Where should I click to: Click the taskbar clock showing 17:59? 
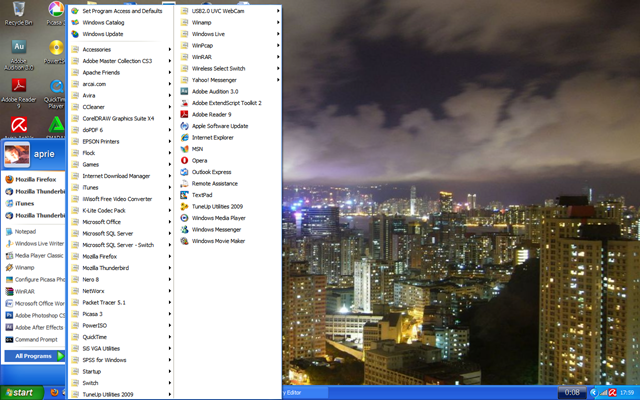[x=627, y=393]
